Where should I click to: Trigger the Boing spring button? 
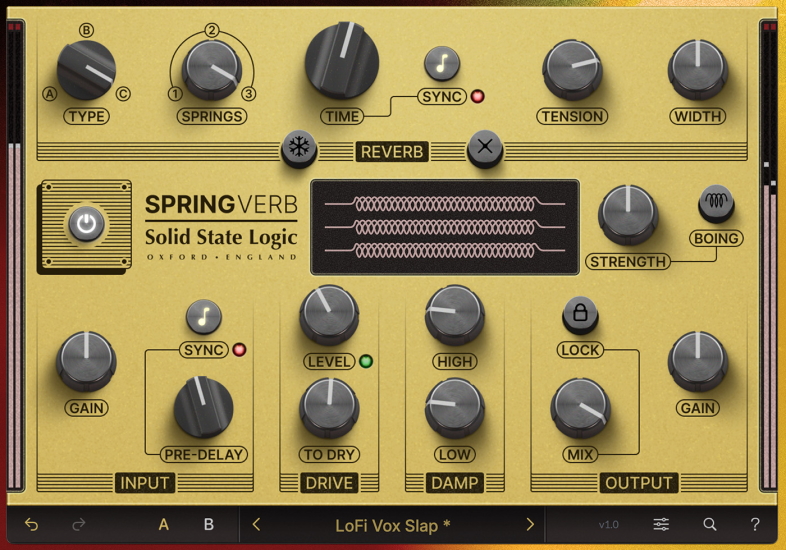pyautogui.click(x=716, y=203)
